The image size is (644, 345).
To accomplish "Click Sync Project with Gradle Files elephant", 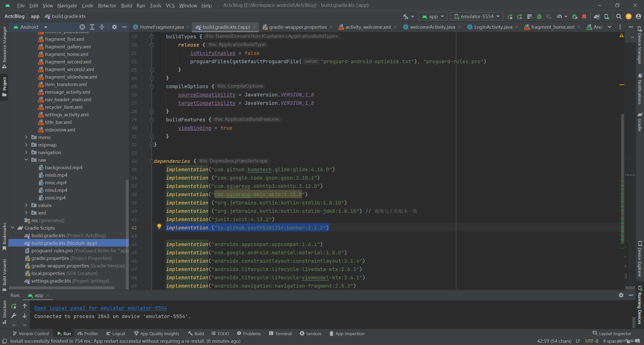I will click(597, 17).
